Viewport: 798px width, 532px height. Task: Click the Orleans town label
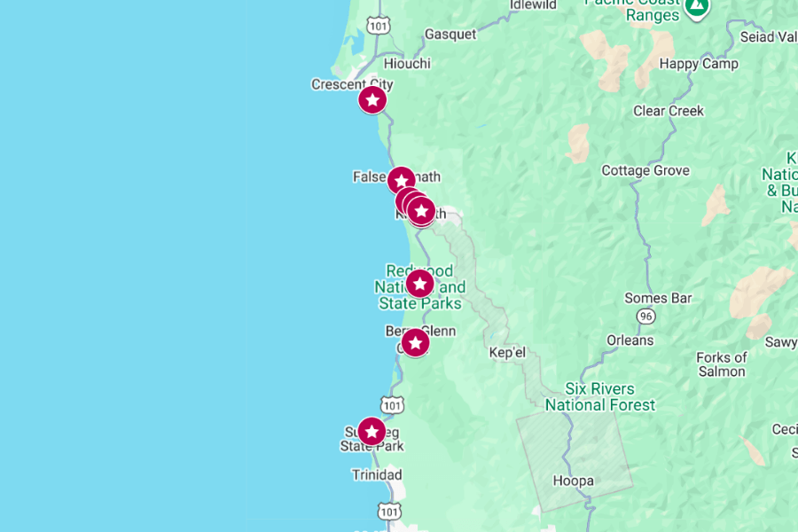630,340
